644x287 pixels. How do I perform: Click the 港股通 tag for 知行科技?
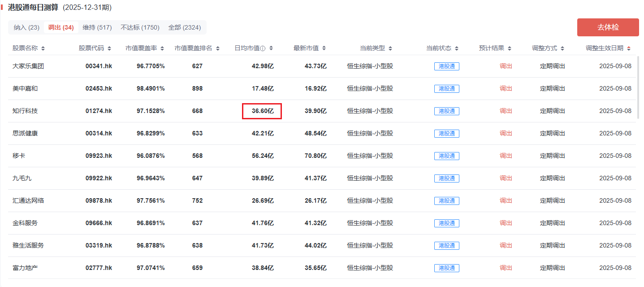pyautogui.click(x=447, y=111)
